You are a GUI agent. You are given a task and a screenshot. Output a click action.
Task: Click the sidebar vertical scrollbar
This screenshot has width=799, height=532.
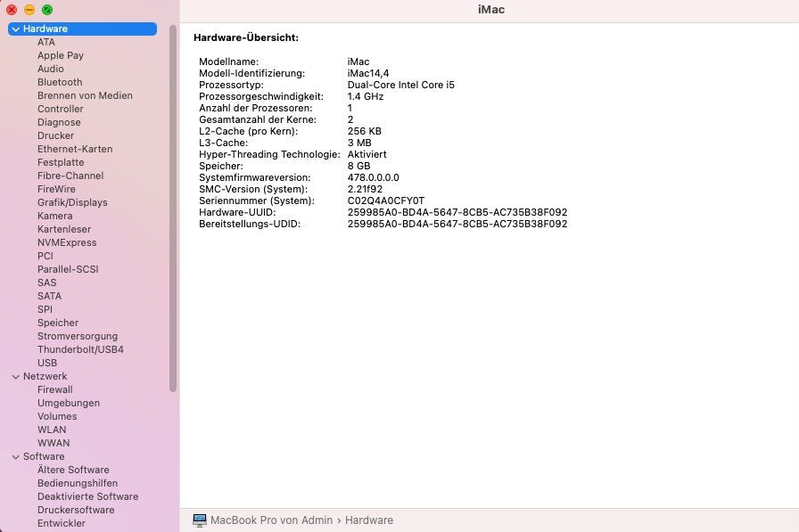point(173,209)
